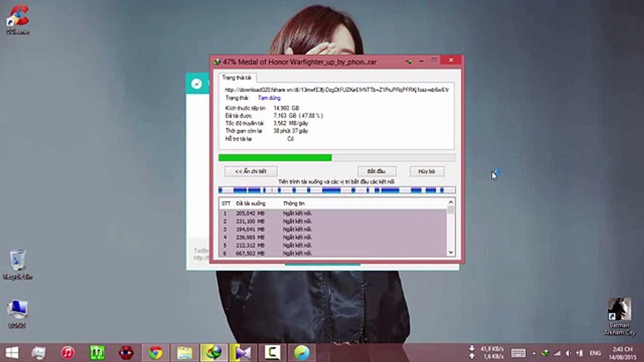The image size is (644, 362).
Task: Click the connection list scroll up arrow
Action: (x=451, y=202)
